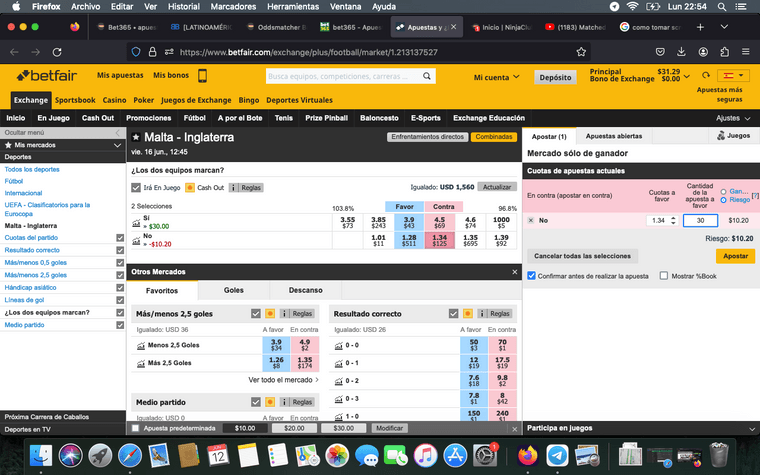Reload the page in Firefox
The image size is (760, 475).
57,52
